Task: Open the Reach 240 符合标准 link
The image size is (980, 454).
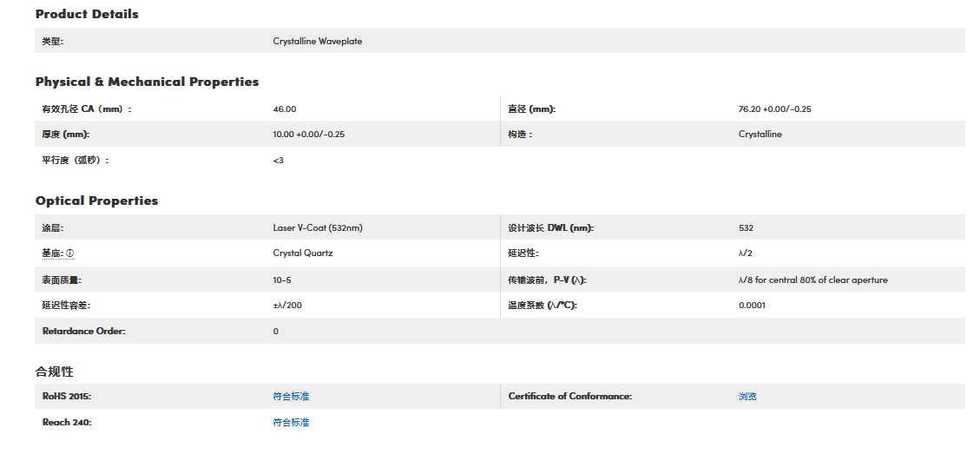Action: point(291,423)
